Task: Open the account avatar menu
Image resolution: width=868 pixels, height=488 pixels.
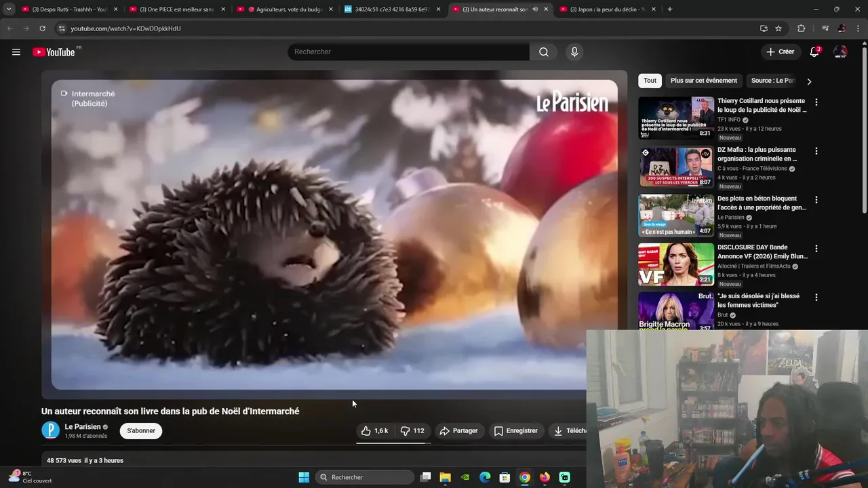Action: [840, 52]
